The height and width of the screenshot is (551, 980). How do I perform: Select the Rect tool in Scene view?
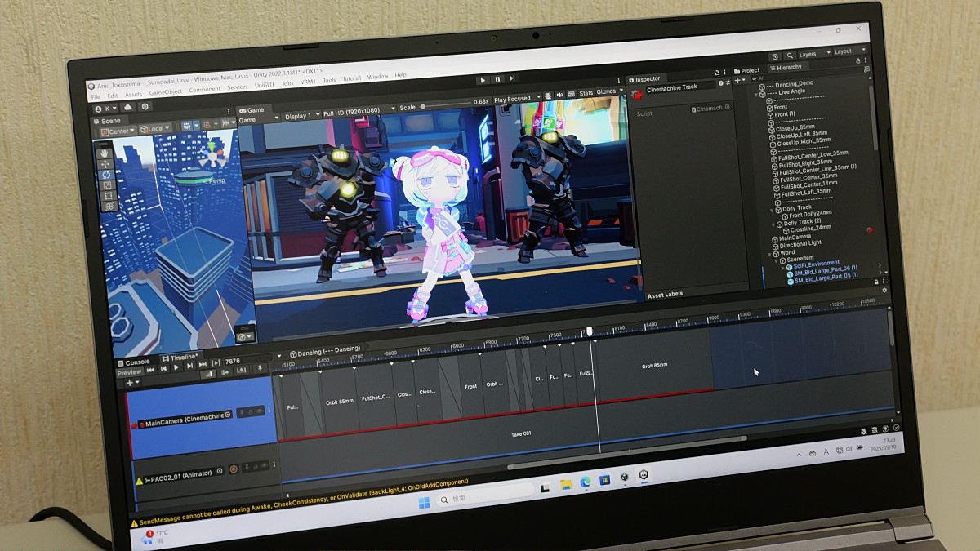point(108,195)
